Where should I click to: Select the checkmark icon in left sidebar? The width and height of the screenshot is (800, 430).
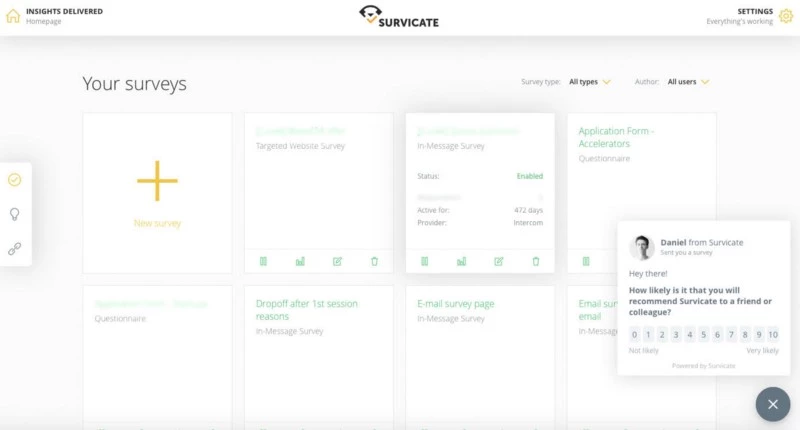[14, 180]
